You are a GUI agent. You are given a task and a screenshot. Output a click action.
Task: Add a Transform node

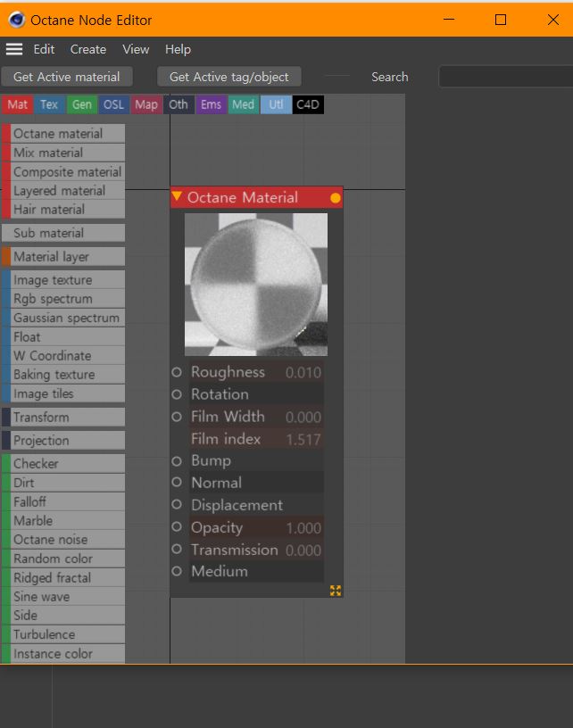[63, 417]
